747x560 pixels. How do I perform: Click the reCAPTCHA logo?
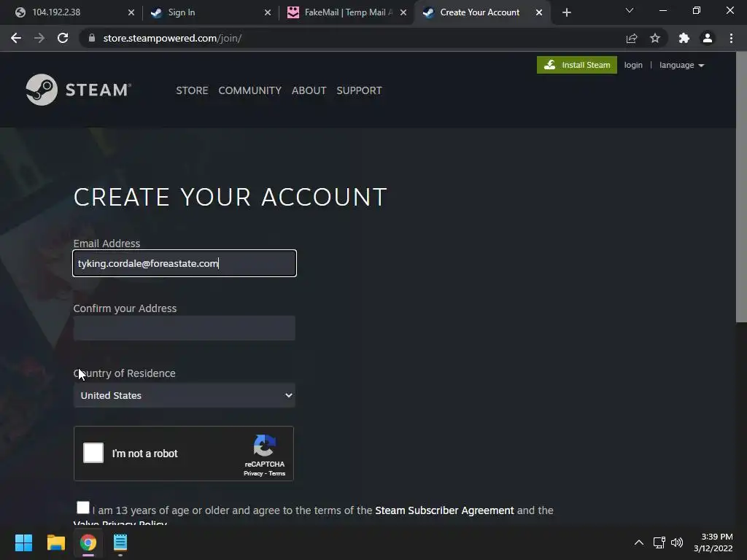[x=264, y=446]
